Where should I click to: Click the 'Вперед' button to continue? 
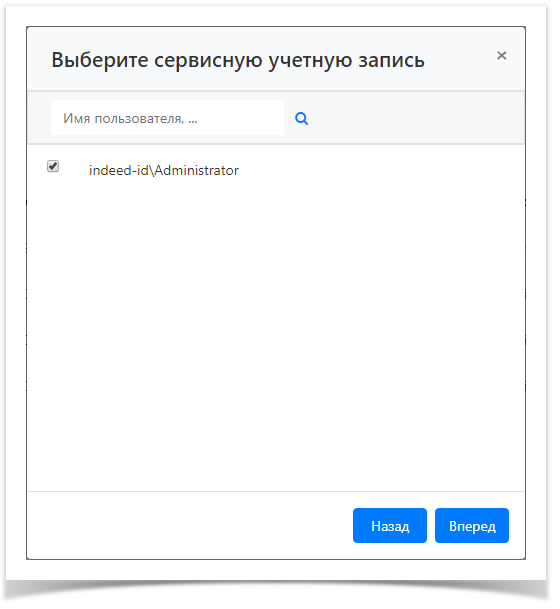(472, 525)
